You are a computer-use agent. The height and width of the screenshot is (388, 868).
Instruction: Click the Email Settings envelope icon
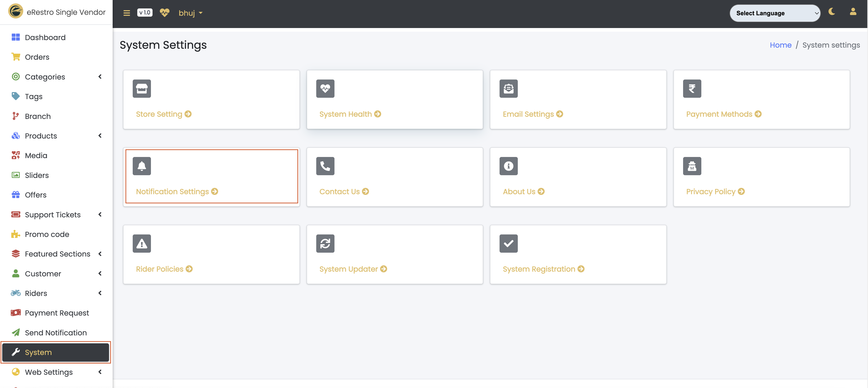(x=508, y=89)
